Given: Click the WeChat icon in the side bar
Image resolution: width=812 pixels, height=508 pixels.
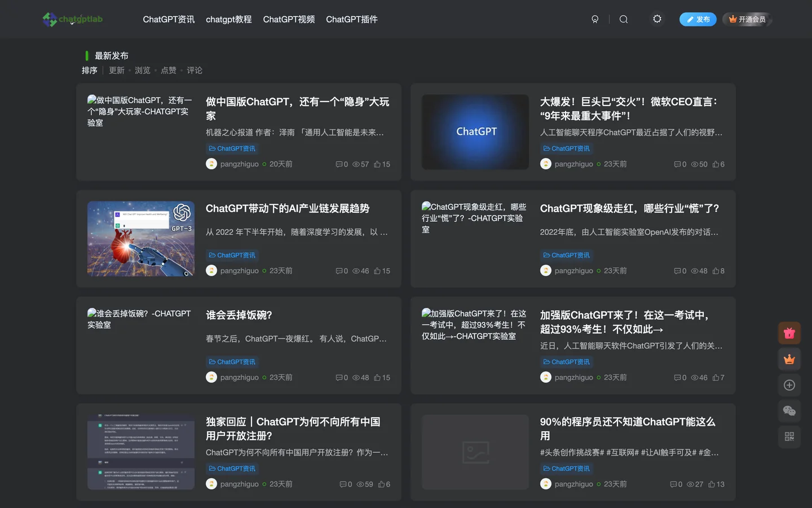Looking at the screenshot, I should (x=789, y=411).
